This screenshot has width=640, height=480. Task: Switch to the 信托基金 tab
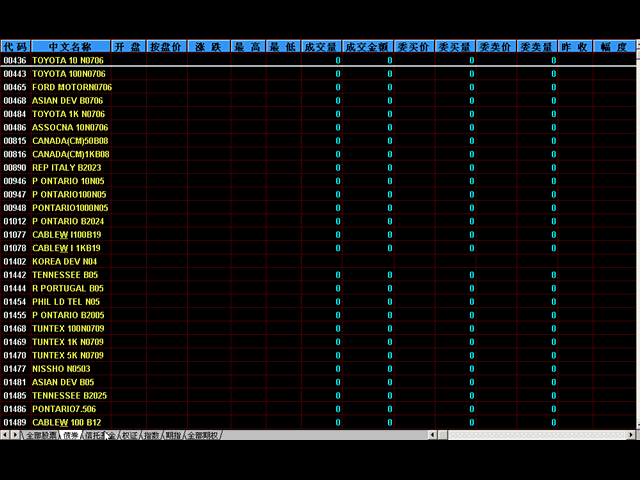pyautogui.click(x=100, y=435)
